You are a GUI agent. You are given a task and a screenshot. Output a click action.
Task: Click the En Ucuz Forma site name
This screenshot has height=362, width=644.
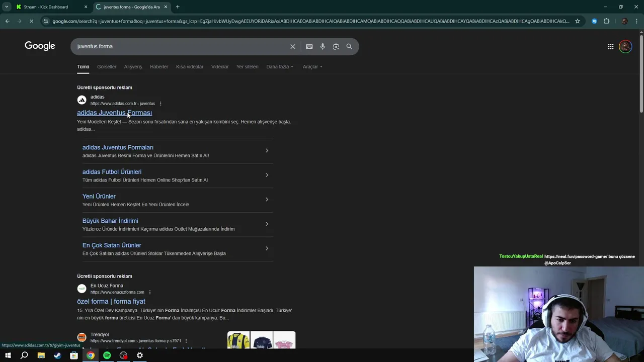(107, 286)
